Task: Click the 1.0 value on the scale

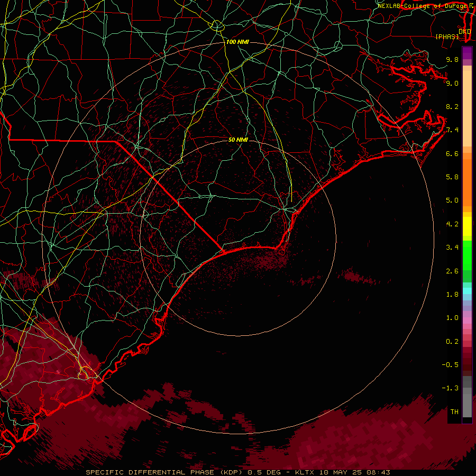Action: pyautogui.click(x=452, y=318)
